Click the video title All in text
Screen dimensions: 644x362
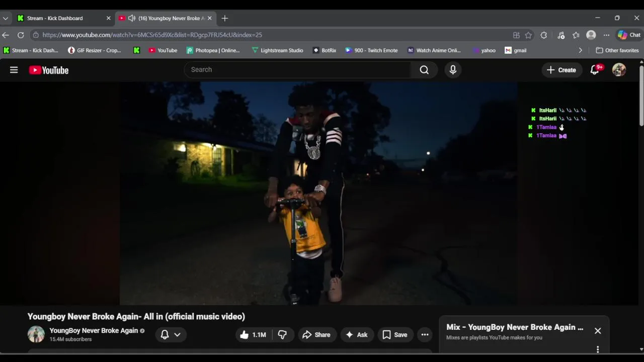click(136, 317)
